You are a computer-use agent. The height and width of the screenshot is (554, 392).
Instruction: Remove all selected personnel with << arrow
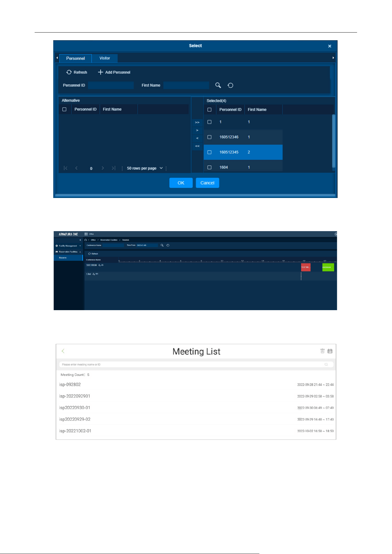(197, 146)
